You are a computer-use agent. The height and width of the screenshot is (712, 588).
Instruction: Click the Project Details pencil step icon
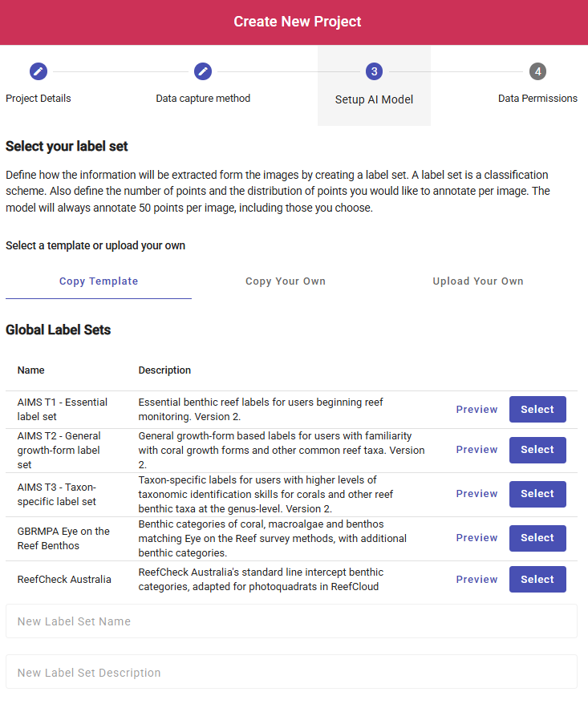click(x=39, y=71)
